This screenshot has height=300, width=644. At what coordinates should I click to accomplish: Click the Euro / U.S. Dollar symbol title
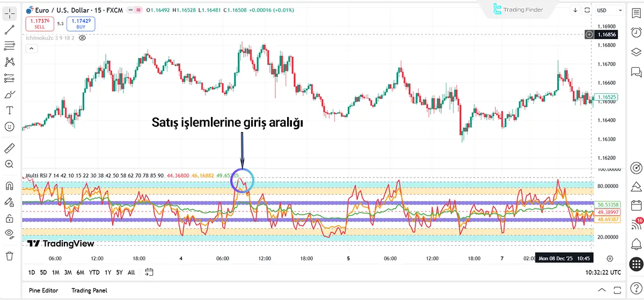tap(62, 9)
